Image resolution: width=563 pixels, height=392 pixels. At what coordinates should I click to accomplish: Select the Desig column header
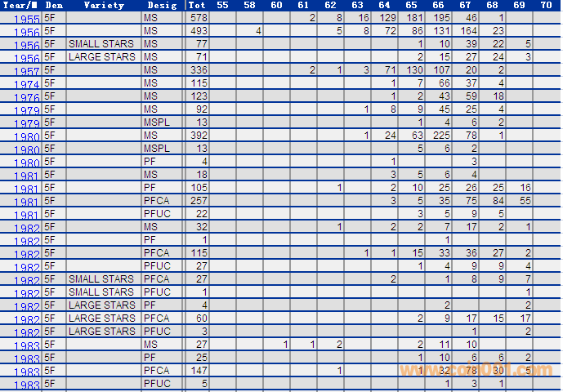162,6
